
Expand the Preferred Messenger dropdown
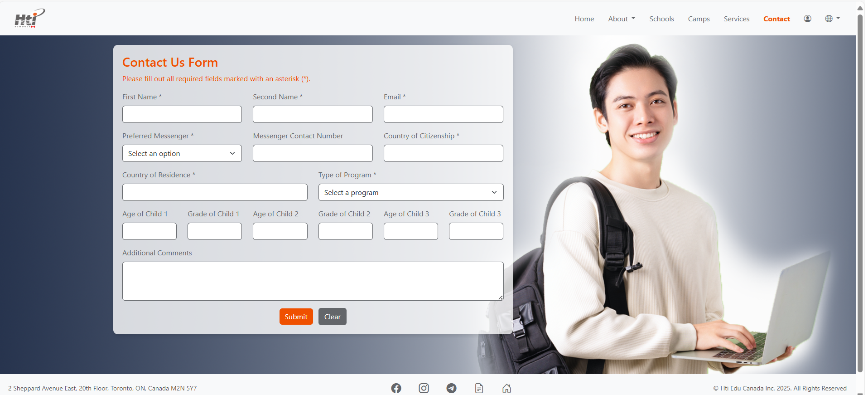pyautogui.click(x=182, y=153)
